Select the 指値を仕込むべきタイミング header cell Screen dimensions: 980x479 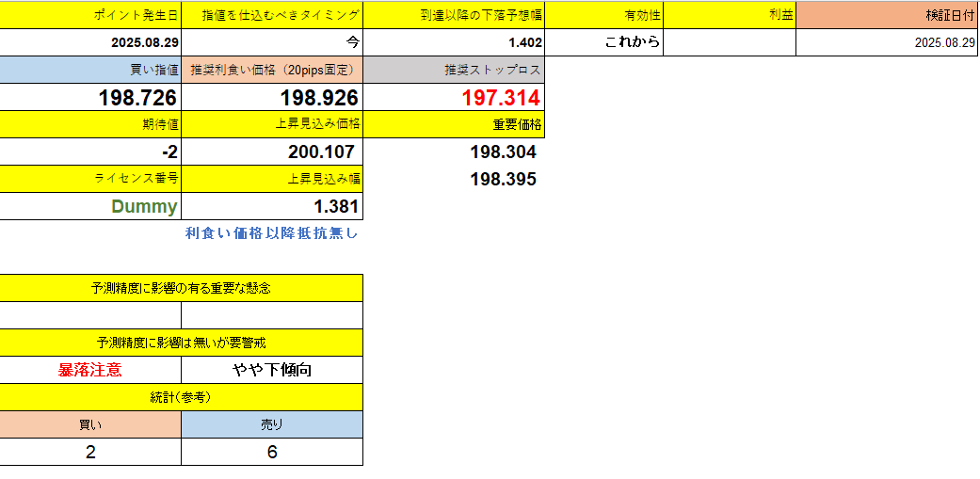pyautogui.click(x=272, y=16)
